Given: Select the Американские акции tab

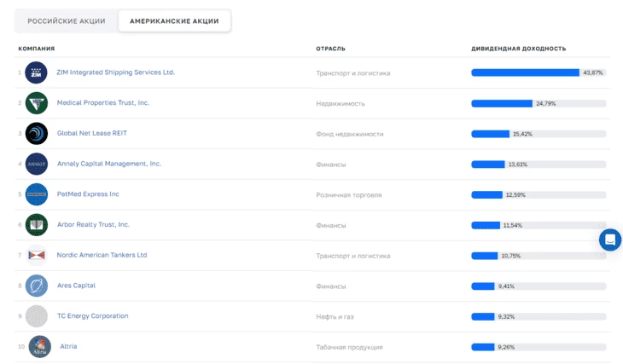Looking at the screenshot, I should pyautogui.click(x=174, y=21).
